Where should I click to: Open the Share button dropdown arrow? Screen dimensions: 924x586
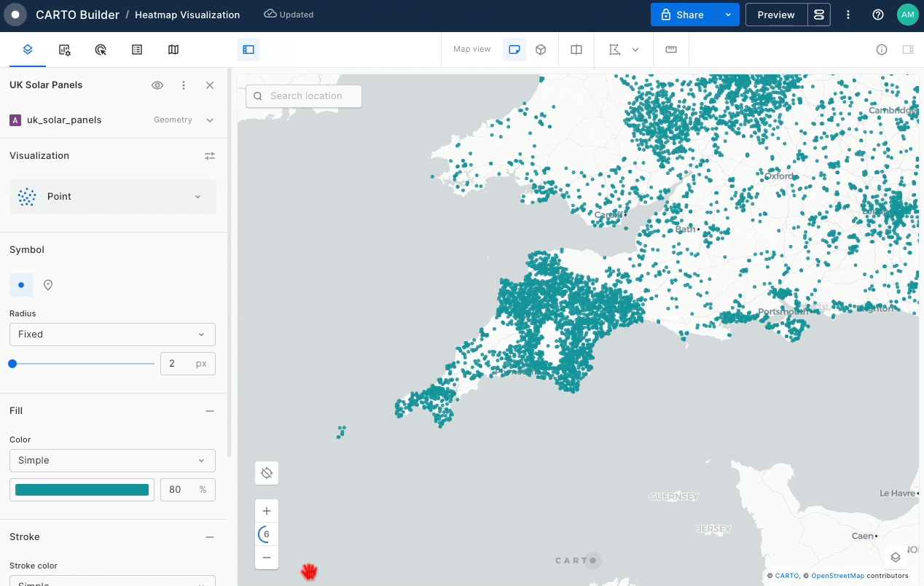pos(727,15)
